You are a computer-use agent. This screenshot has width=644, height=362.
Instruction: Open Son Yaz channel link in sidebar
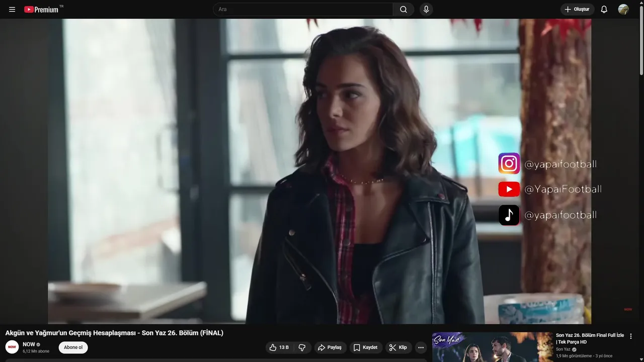563,349
